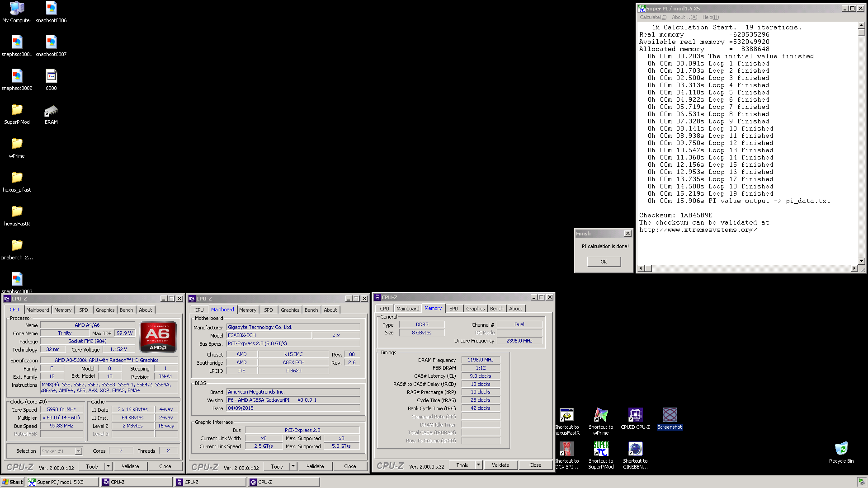Viewport: 868px width, 488px height.
Task: Click the Specification field AMD A8-5600K APU
Action: (x=109, y=360)
